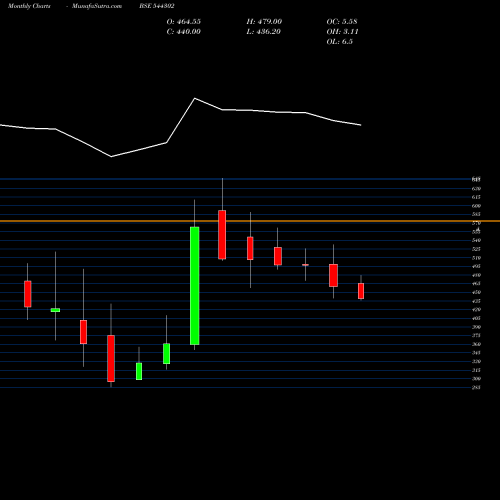Click the 'Monthly Charts' title text
This screenshot has height=500, width=500.
pos(29,6)
